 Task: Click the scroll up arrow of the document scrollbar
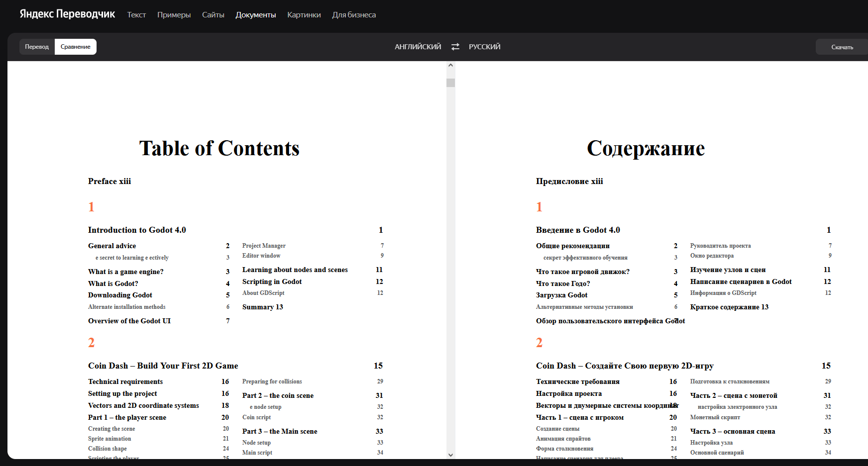451,65
